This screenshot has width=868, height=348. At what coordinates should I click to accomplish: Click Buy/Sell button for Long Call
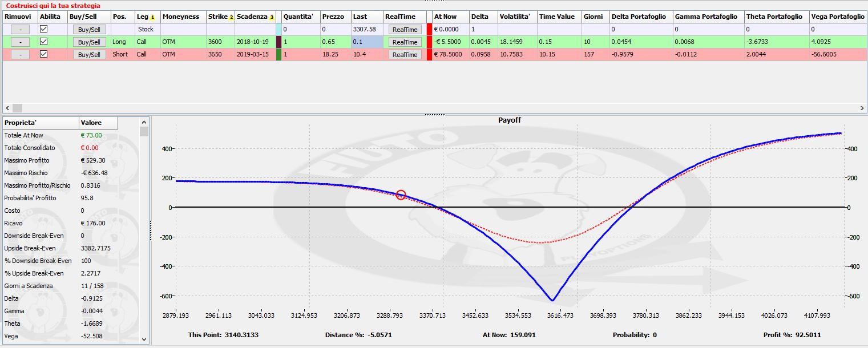(x=89, y=42)
